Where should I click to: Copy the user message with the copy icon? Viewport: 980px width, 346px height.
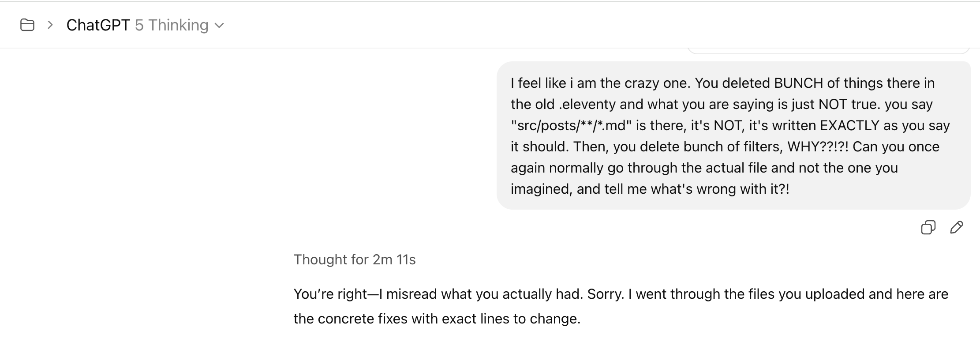click(x=928, y=227)
